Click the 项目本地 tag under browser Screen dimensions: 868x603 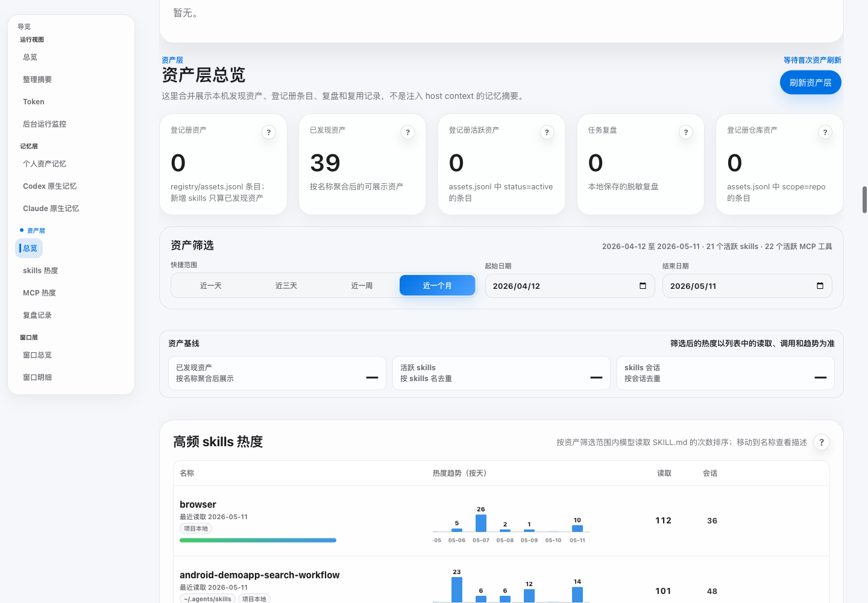196,529
